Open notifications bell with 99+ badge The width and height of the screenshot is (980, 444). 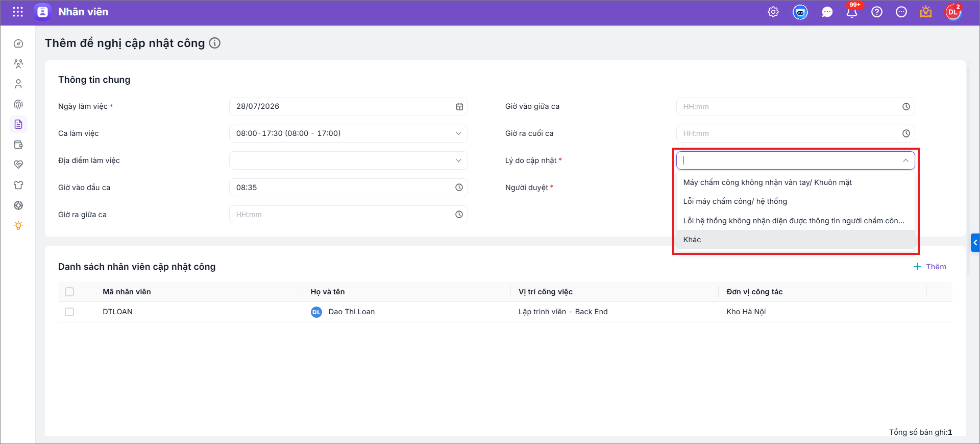coord(852,12)
